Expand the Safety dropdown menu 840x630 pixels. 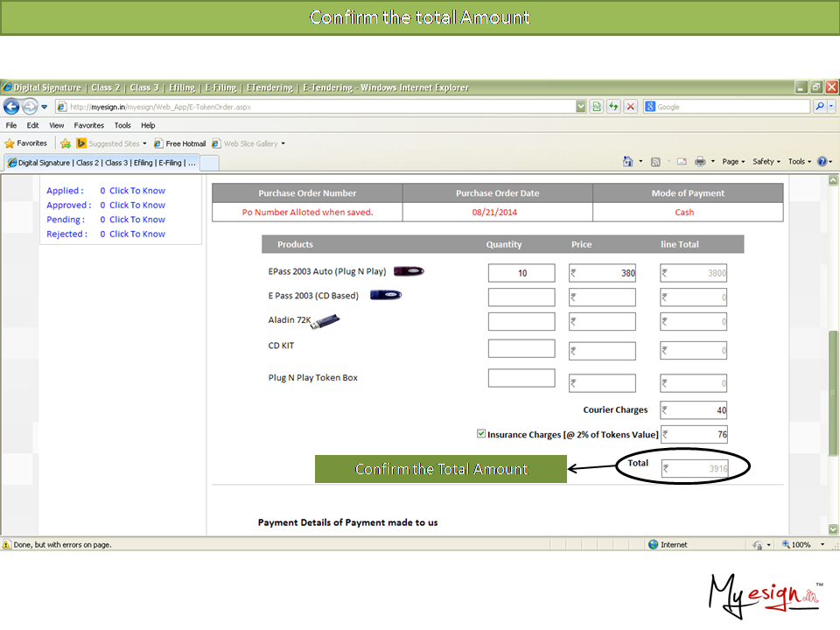(766, 162)
